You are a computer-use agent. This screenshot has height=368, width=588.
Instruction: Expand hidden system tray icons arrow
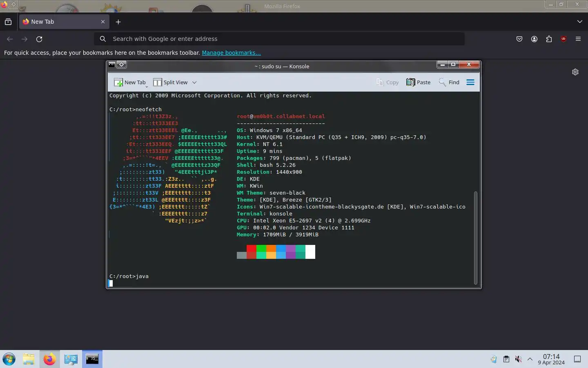(530, 359)
